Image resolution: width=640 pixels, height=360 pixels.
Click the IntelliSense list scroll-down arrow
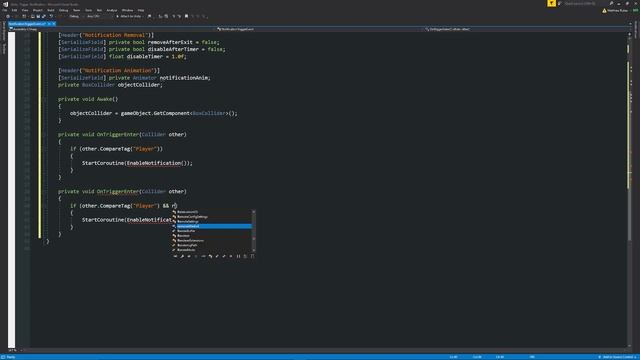tap(254, 250)
